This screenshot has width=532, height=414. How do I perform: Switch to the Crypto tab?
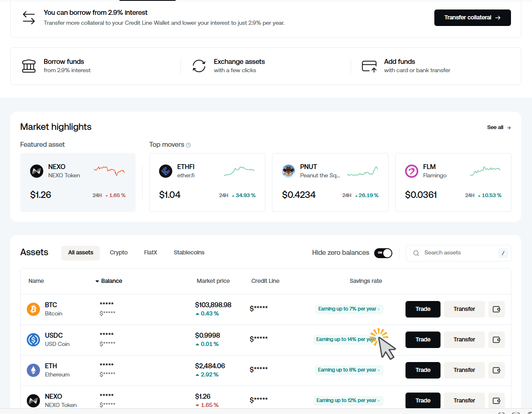119,253
